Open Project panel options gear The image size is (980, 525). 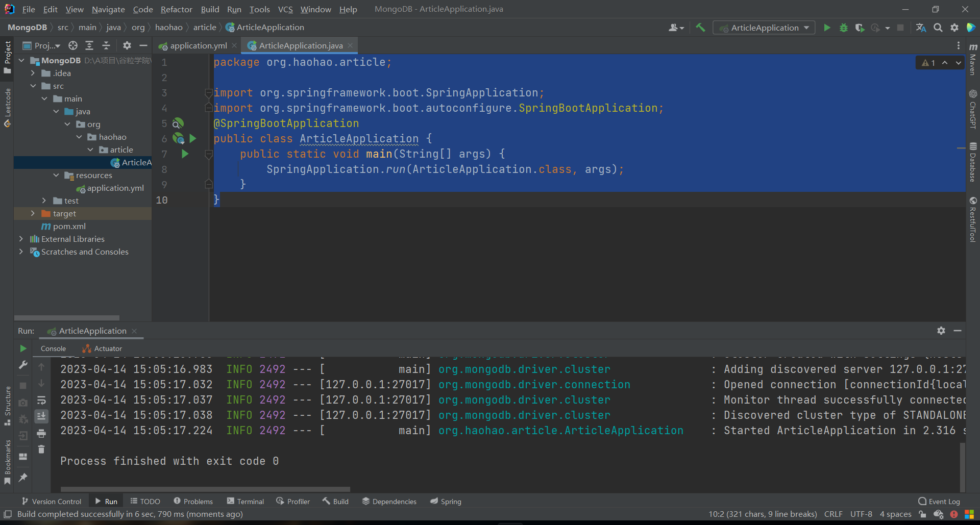[x=127, y=45]
